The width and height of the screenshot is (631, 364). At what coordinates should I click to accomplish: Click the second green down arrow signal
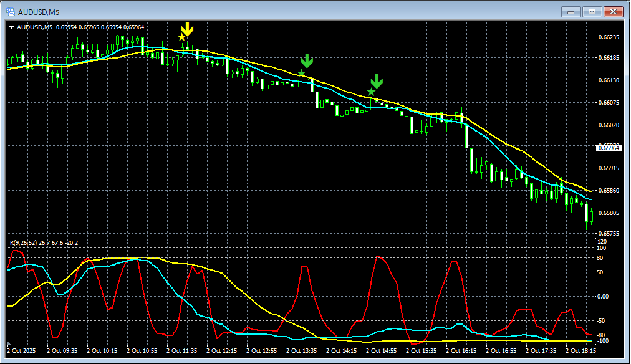click(377, 82)
